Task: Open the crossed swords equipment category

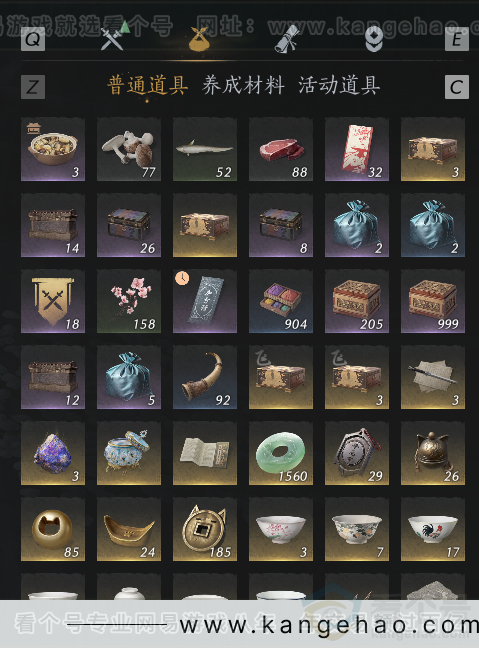Action: 112,39
